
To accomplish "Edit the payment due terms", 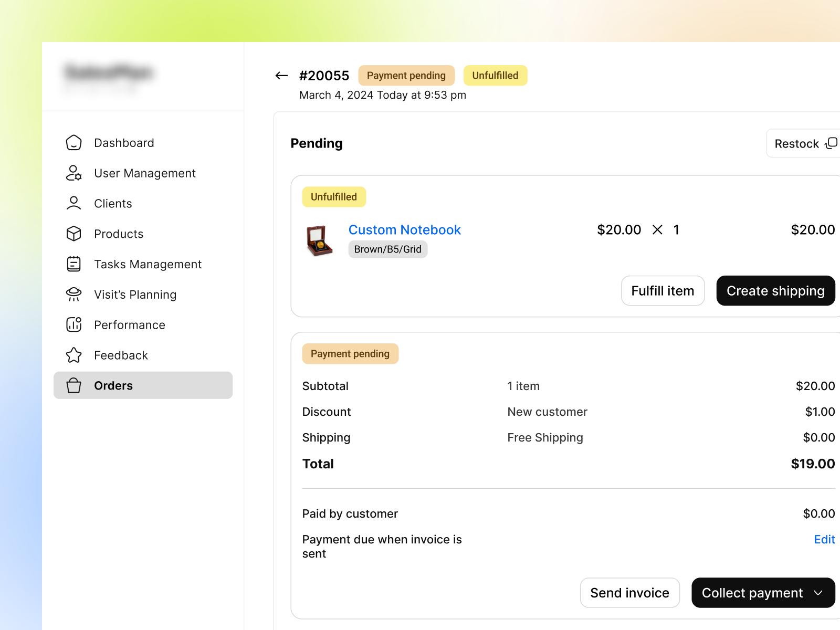I will pos(824,539).
